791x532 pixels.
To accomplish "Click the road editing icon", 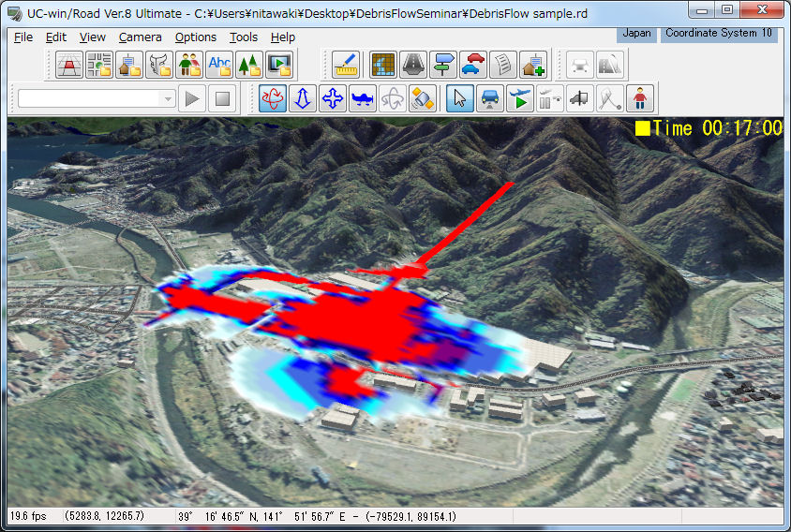I will tap(413, 64).
